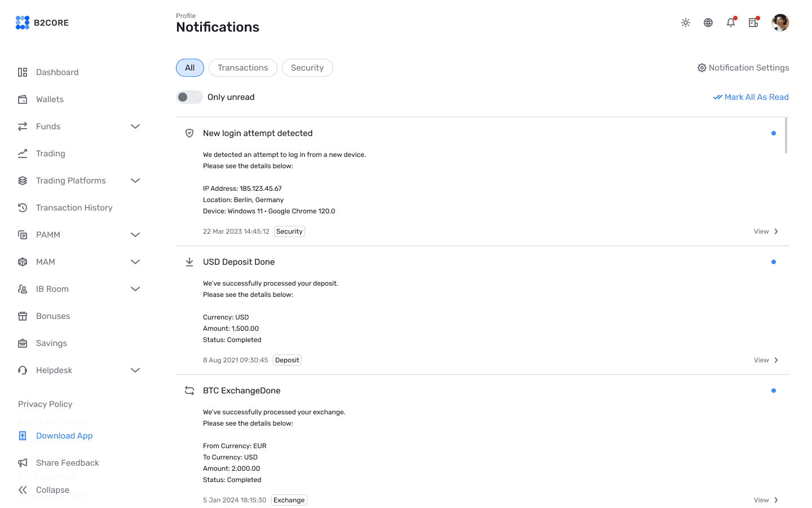Switch to the Transactions tab
The image size is (812, 508).
[x=242, y=67]
